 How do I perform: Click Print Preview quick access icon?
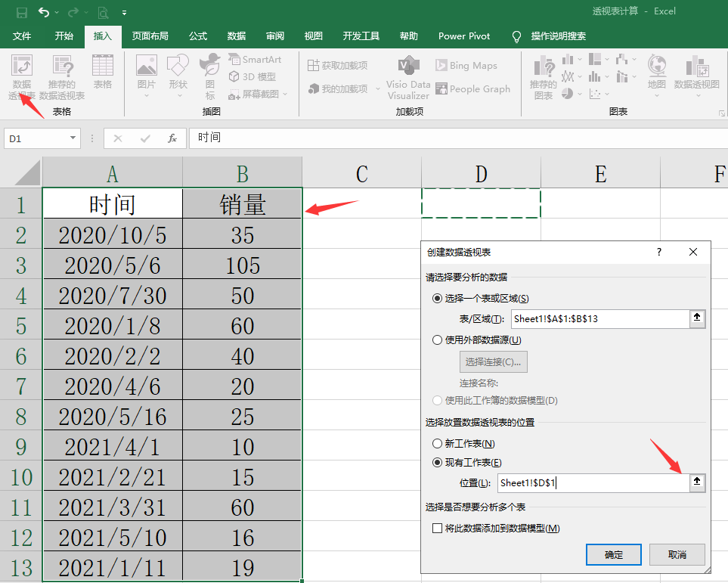point(103,13)
